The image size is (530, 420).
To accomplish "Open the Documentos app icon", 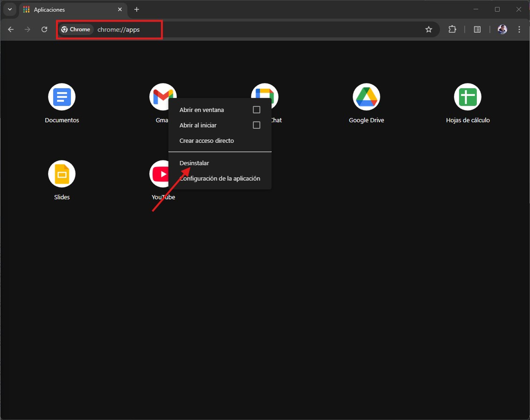I will (x=62, y=97).
